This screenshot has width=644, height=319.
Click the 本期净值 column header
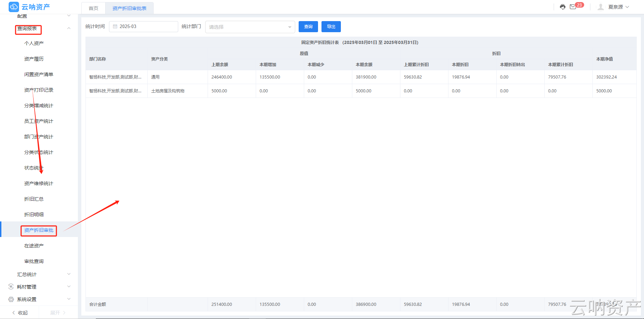tap(605, 59)
